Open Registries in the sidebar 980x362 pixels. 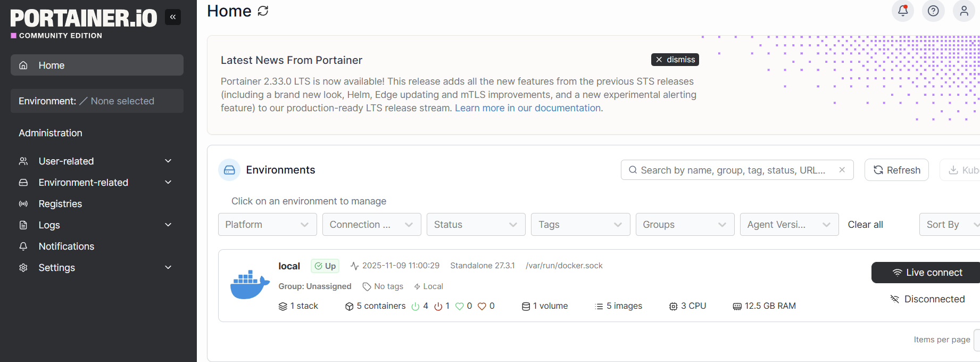click(97, 203)
